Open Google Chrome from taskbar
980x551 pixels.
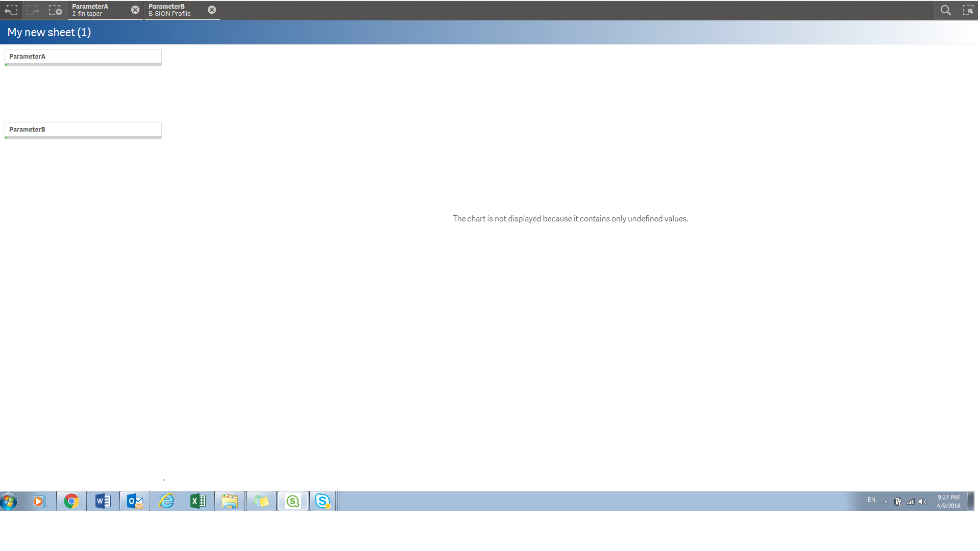coord(71,502)
